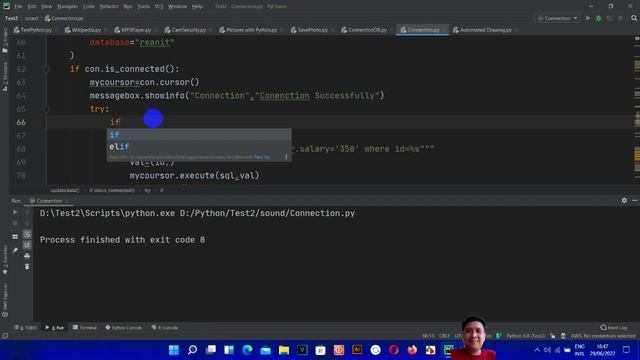640x360 pixels.
Task: Open Windows taskbar search
Action: pos(192,350)
